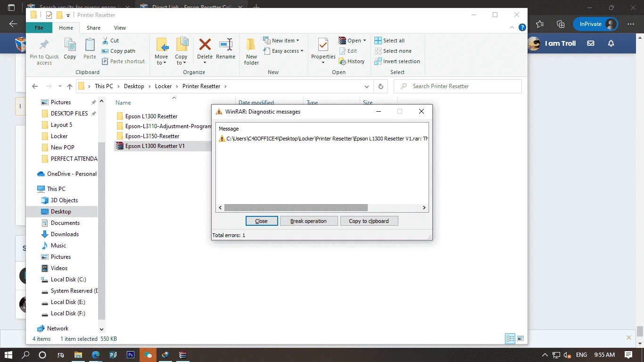Open Locker in the navigation pane
644x362 pixels.
59,136
